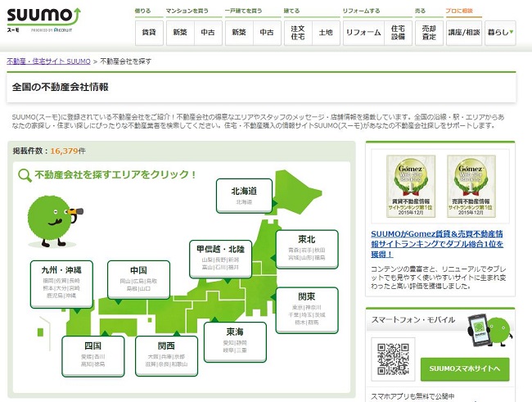Click the 16,379件 listing count
532x402 pixels.
(68, 151)
